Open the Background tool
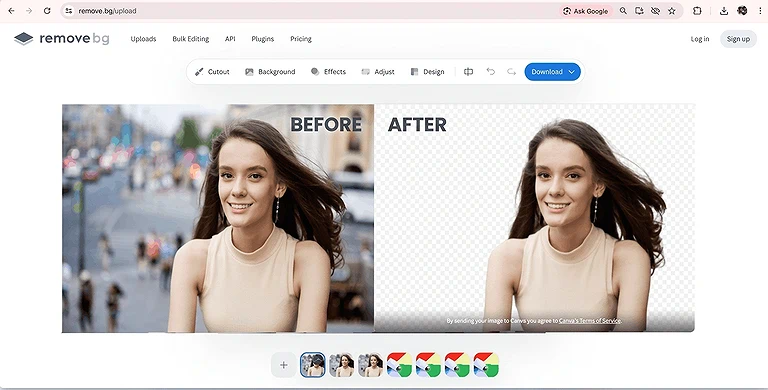The height and width of the screenshot is (390, 768). [x=270, y=72]
